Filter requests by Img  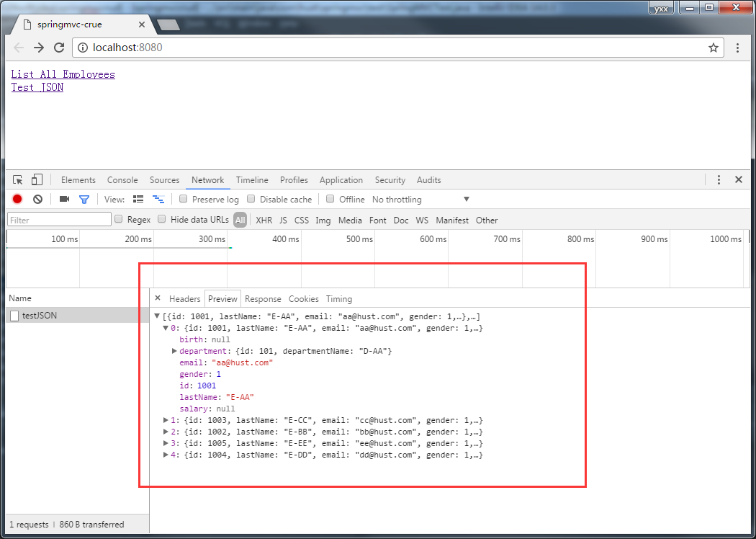pyautogui.click(x=323, y=220)
